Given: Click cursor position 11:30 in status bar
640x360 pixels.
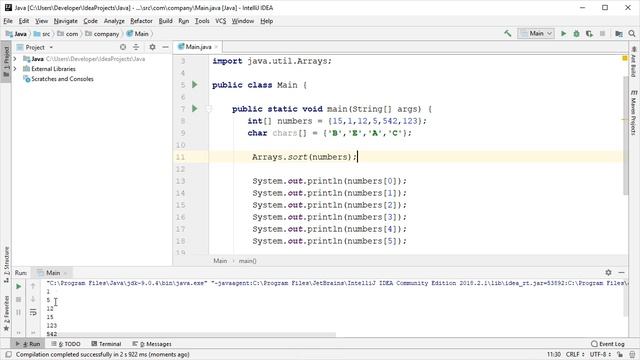Looking at the screenshot, I should point(554,354).
